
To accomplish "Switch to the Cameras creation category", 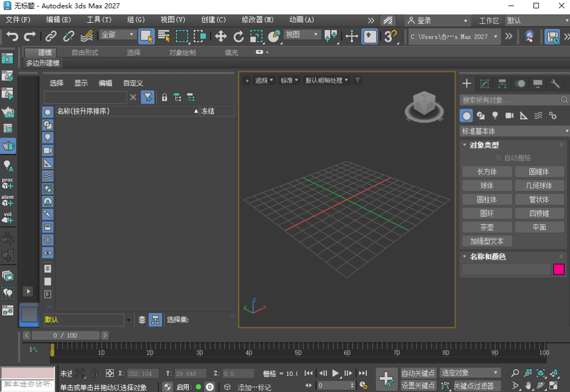I will pos(509,116).
